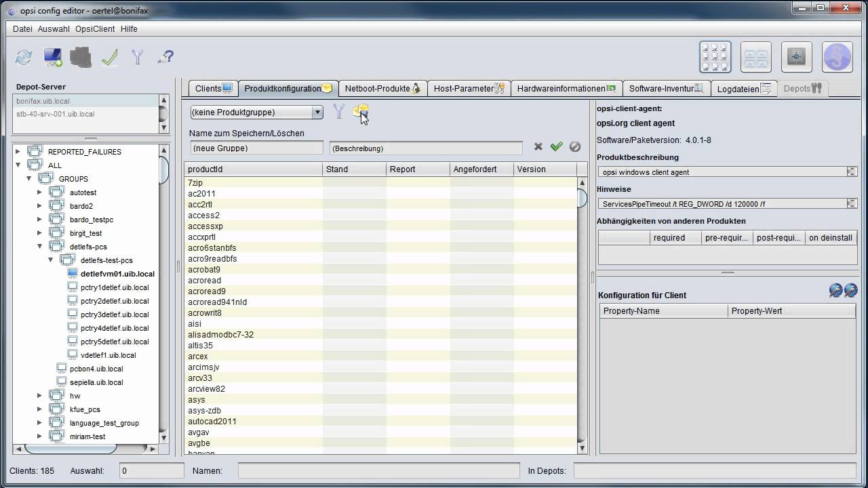Expand the language_test_group node
Viewport: 868px width, 488px height.
pos(40,423)
